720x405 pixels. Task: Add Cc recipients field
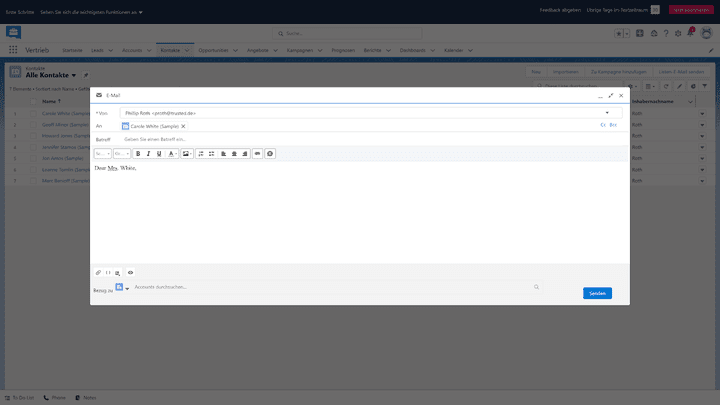click(603, 126)
